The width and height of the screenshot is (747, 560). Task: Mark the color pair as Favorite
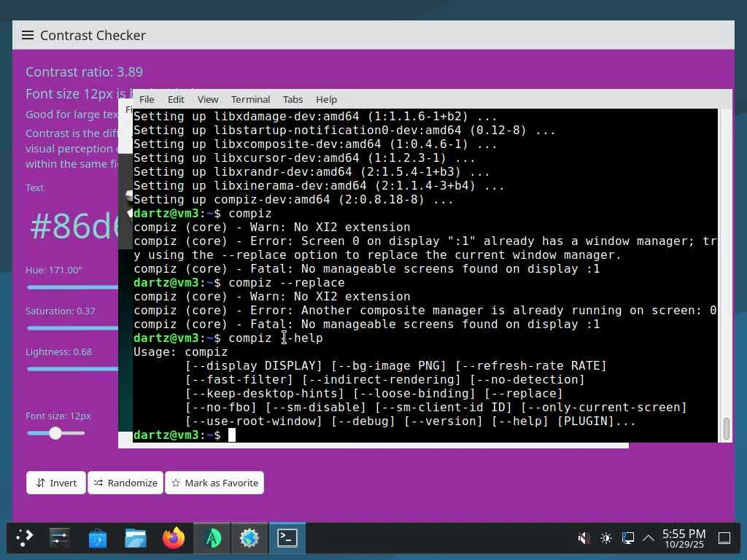click(x=214, y=483)
